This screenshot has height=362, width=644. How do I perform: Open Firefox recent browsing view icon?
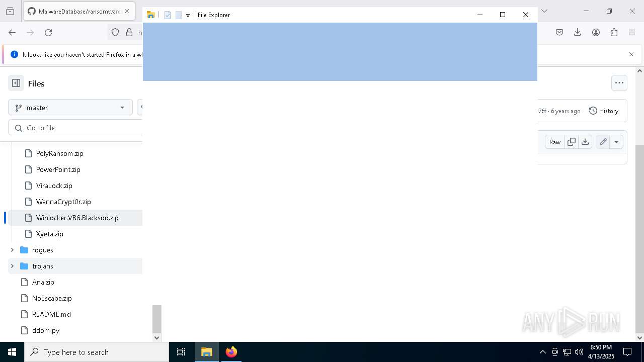(10, 11)
